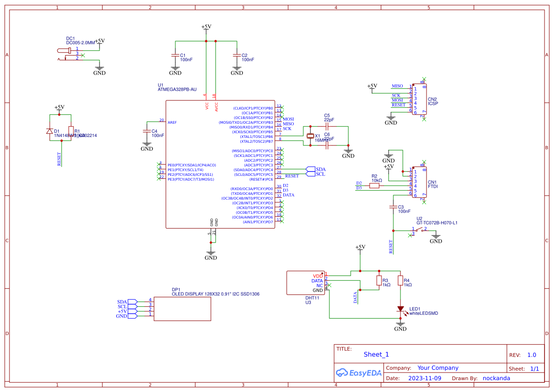
Task: Click the R1 resistor symbol
Action: [x=71, y=131]
